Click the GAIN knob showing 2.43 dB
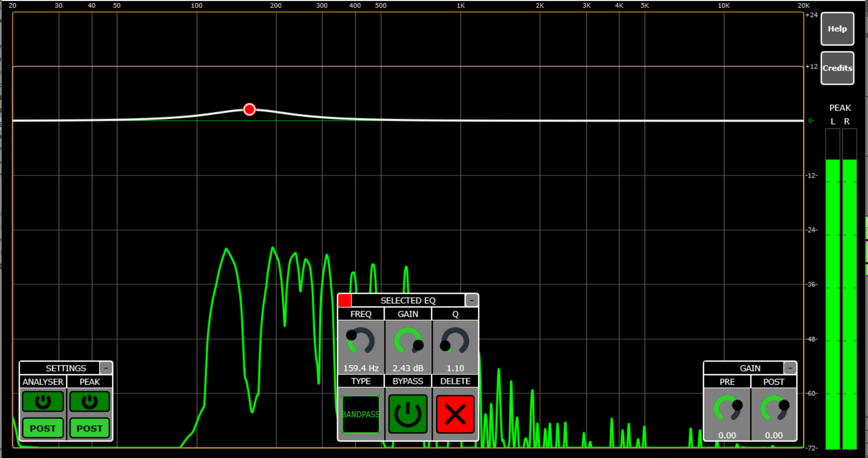Viewport: 868px width, 458px height. click(x=408, y=341)
